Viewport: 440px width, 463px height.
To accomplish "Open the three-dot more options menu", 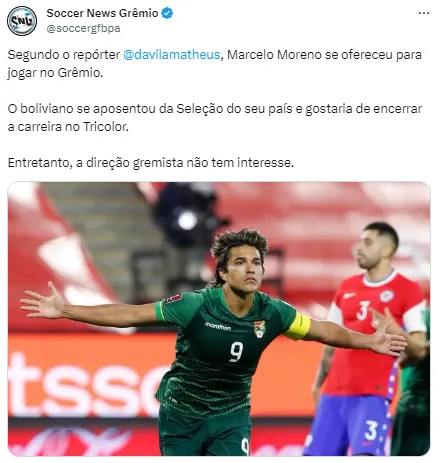I will [424, 13].
